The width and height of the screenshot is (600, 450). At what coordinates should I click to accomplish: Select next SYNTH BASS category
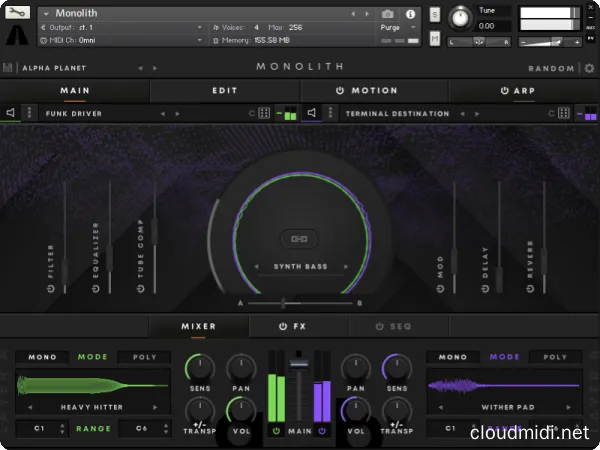tap(346, 267)
